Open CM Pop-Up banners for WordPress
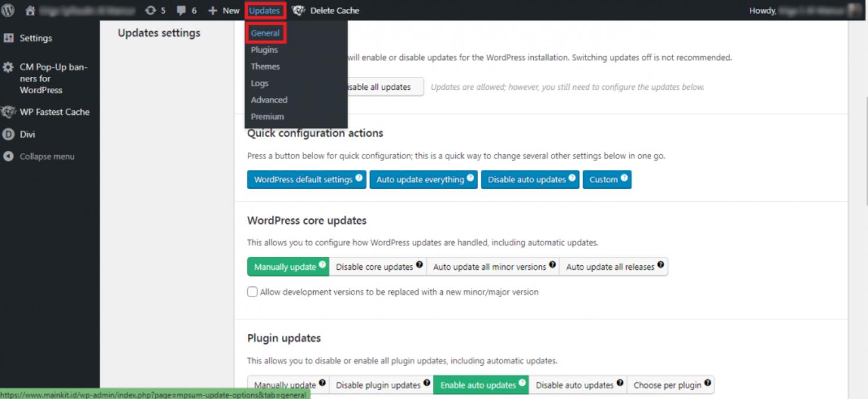 (x=53, y=79)
